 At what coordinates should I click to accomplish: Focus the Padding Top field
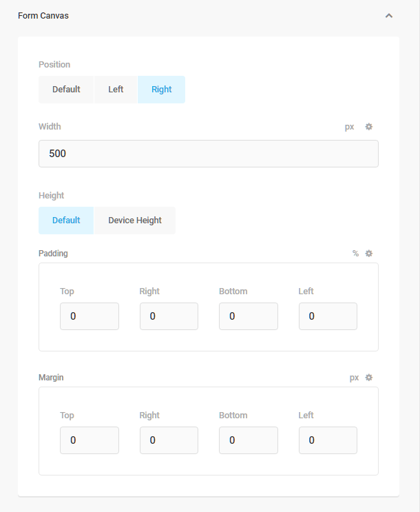[x=90, y=316]
